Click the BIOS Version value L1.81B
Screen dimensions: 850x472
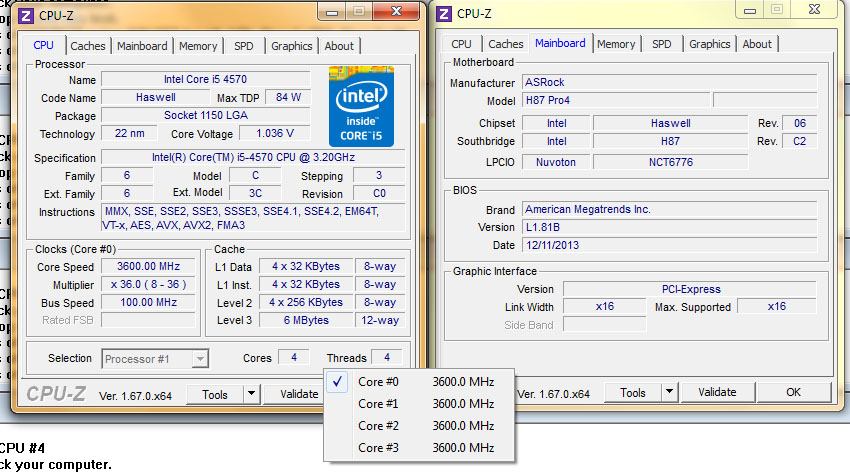pos(669,227)
